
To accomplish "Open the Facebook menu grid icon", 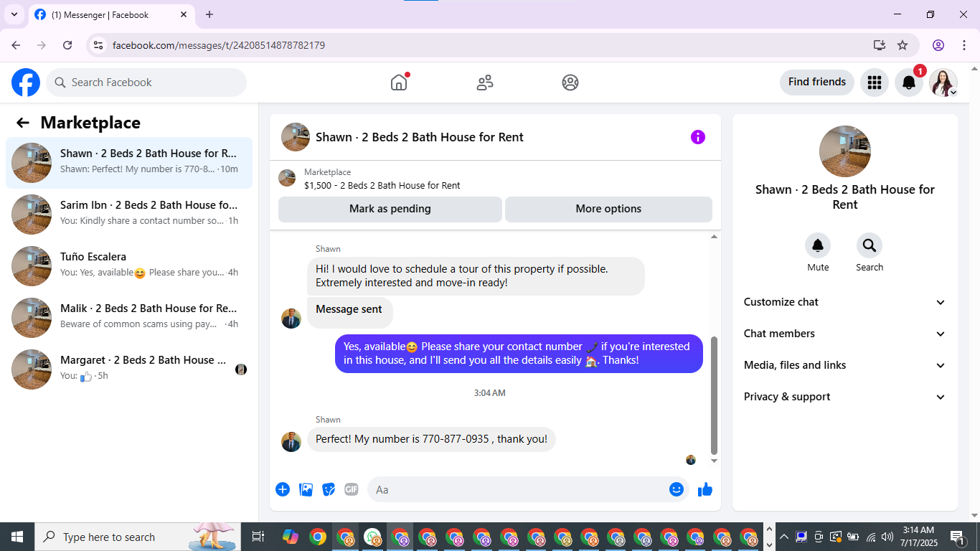I will (x=874, y=83).
